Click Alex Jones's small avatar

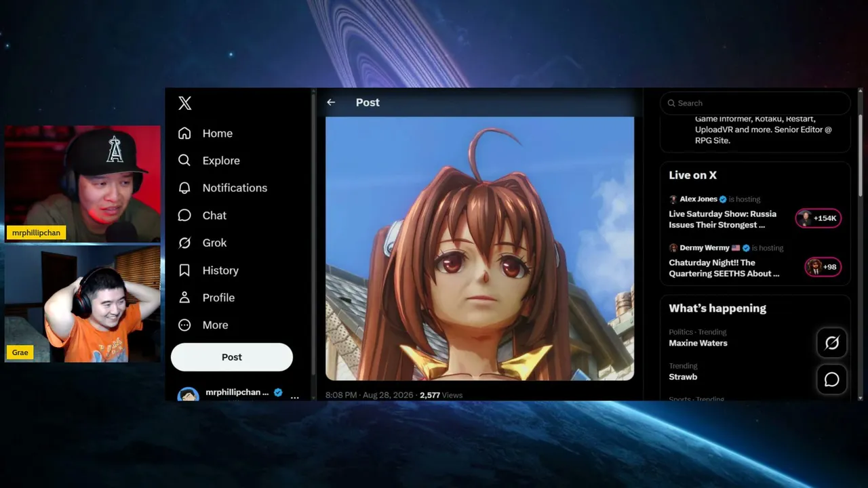pos(673,199)
